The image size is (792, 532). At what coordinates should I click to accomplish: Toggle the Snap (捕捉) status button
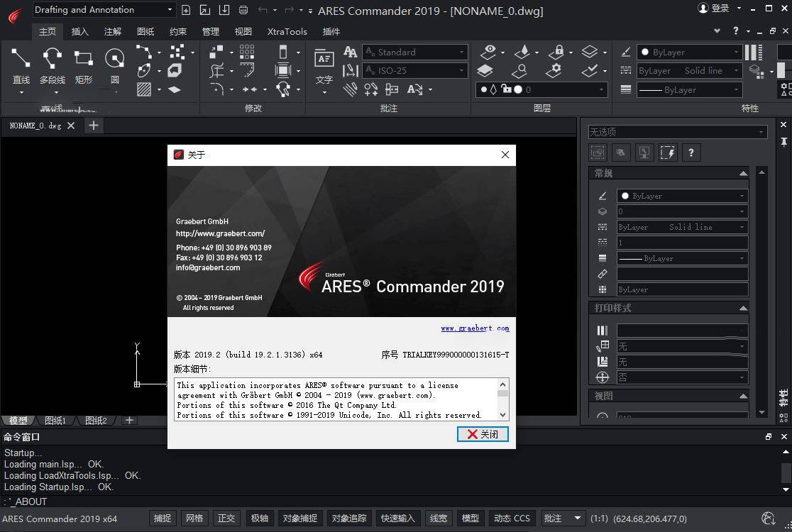tap(163, 519)
